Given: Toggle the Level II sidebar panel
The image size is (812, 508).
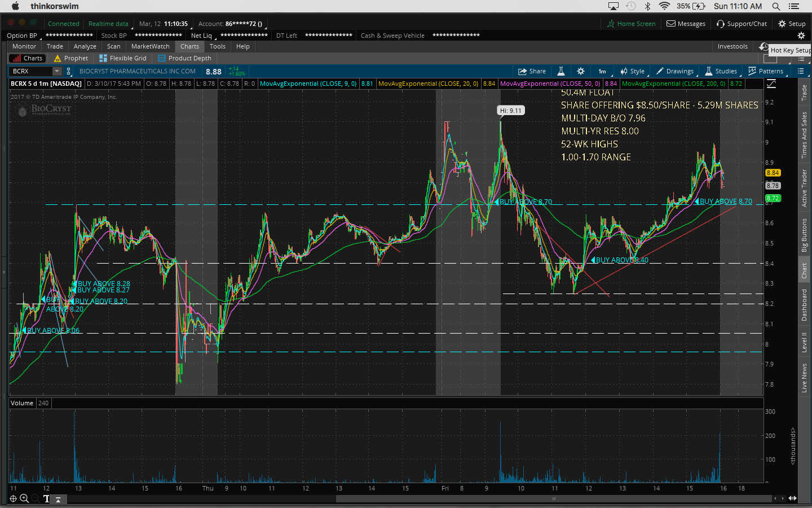Looking at the screenshot, I should 804,343.
